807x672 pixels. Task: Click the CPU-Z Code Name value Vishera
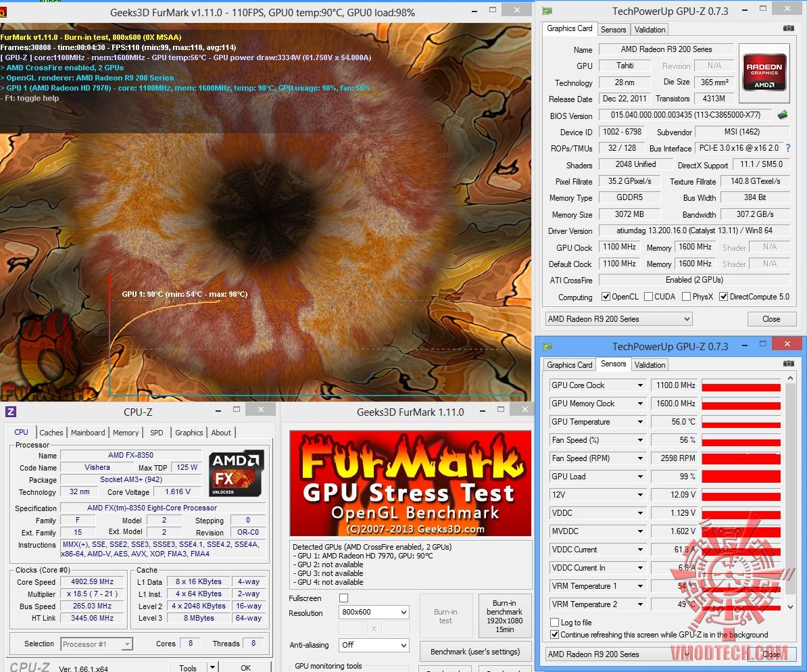click(x=97, y=467)
